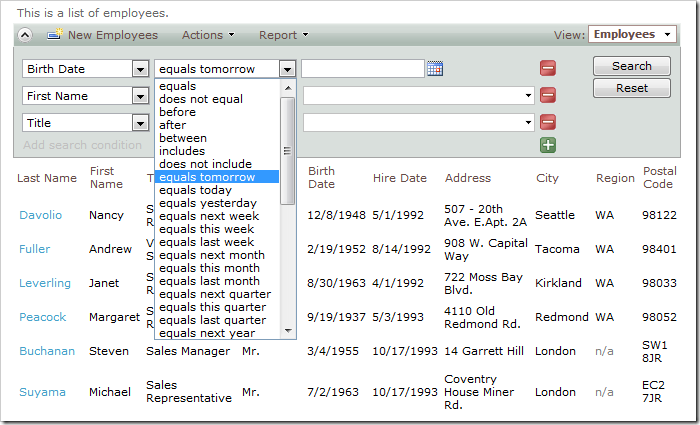Sort by the Region column header
This screenshot has height=425, width=700.
[615, 178]
